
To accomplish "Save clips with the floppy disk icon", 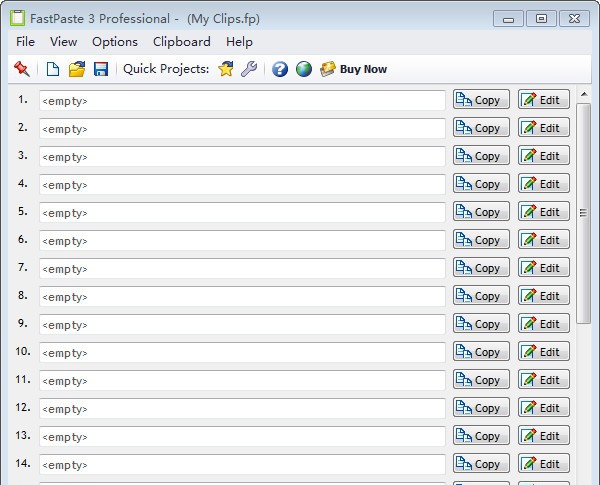I will coord(101,69).
